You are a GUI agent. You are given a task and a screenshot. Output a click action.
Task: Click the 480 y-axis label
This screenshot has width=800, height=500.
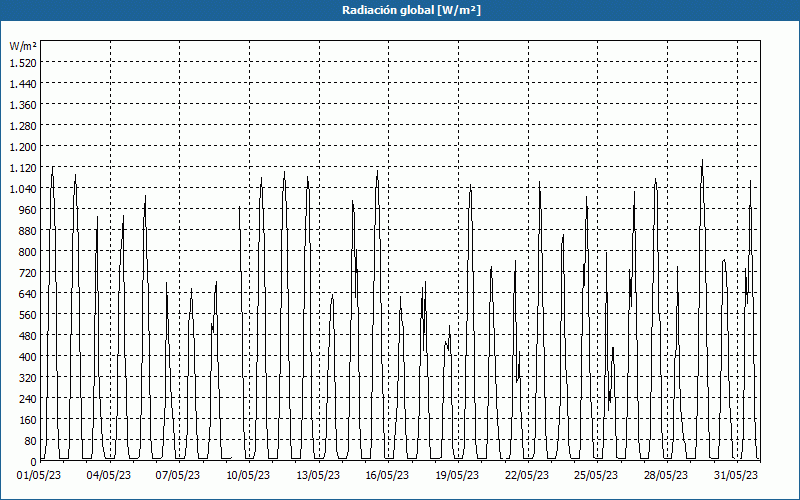[28, 336]
